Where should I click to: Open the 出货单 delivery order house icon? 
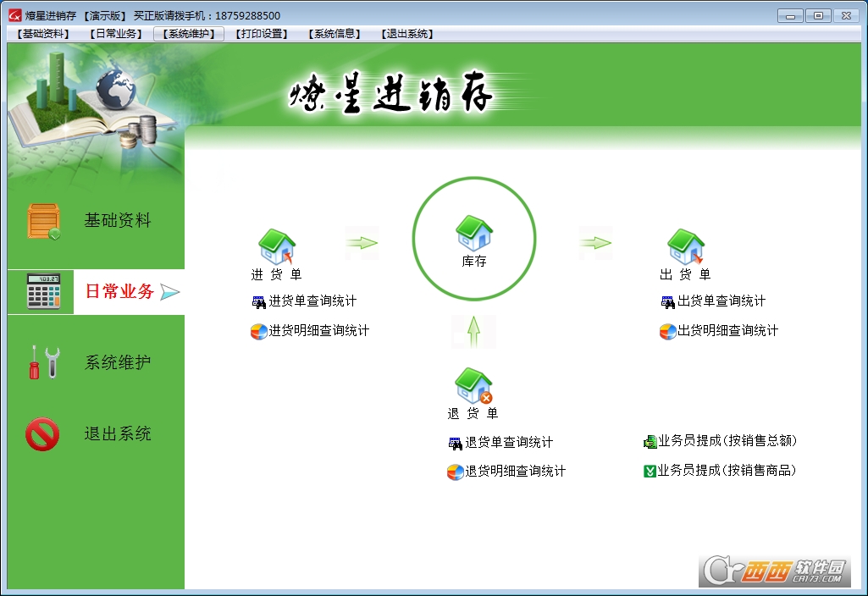click(685, 246)
